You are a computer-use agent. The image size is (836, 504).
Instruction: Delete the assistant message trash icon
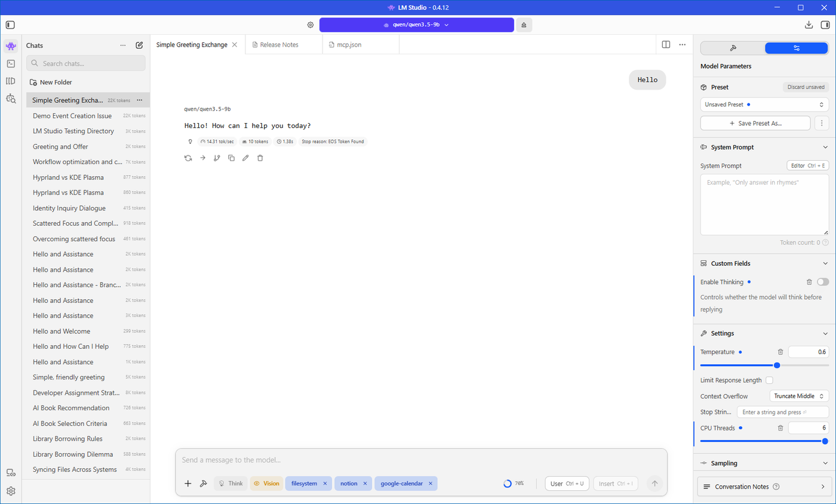[x=260, y=158]
